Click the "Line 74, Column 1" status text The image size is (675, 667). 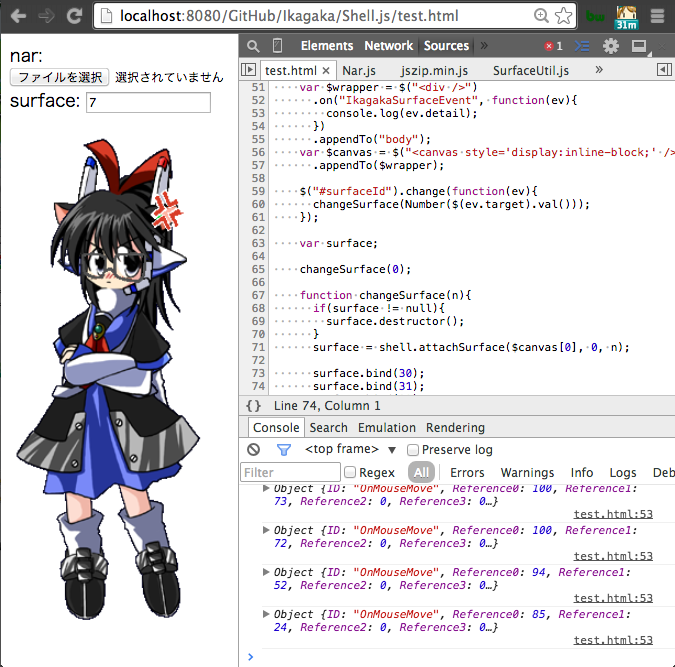point(327,406)
